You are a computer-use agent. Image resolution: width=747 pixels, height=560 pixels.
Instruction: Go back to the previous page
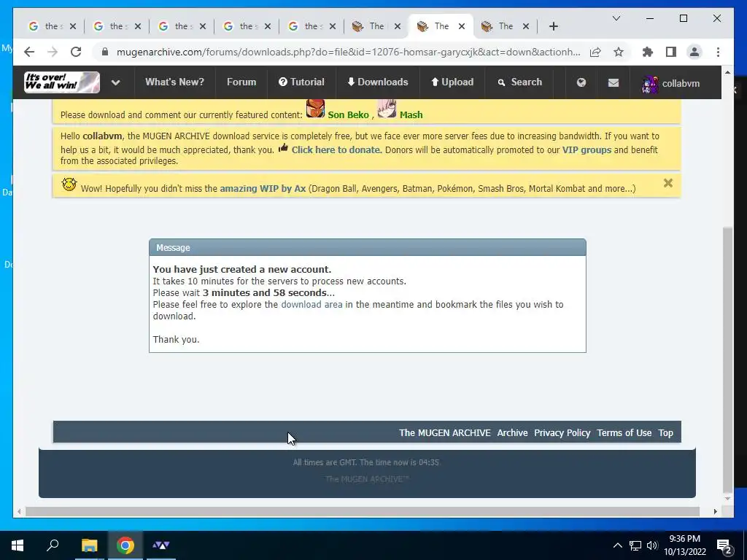point(29,52)
